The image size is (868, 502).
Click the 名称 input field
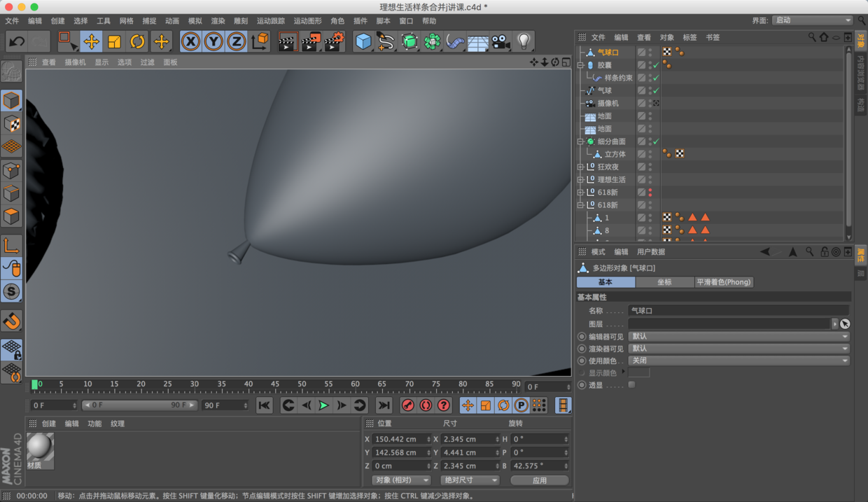click(738, 310)
